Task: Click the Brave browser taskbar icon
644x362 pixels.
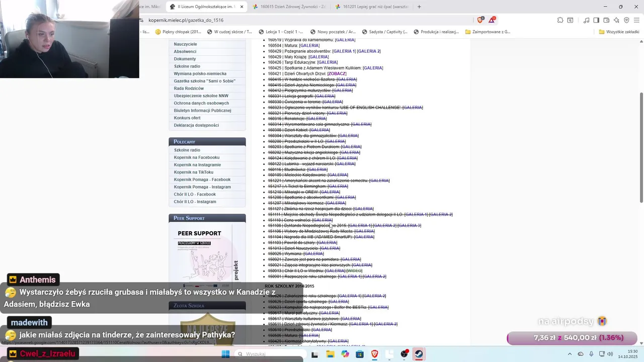Action: coord(374,354)
